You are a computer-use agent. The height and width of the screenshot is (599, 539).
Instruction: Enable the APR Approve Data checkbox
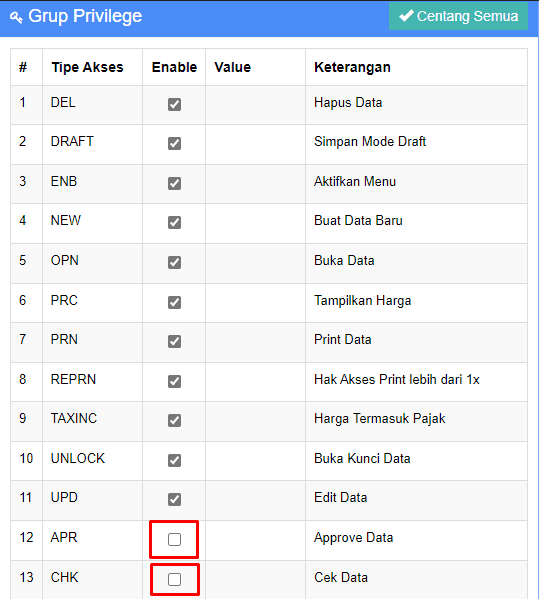pos(175,539)
